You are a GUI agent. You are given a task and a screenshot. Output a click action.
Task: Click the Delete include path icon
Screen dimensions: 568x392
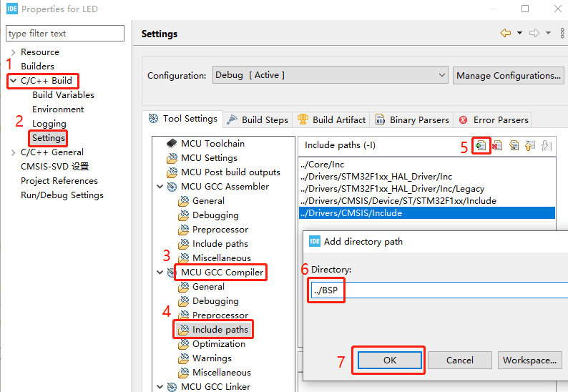(497, 146)
